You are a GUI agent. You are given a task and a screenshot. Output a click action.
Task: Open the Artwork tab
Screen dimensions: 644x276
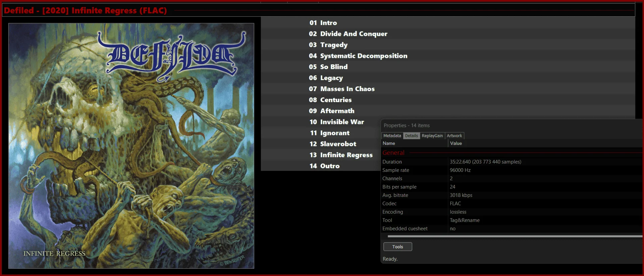[454, 136]
